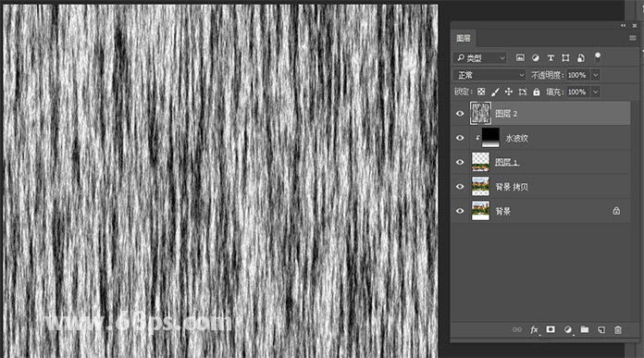Image resolution: width=644 pixels, height=358 pixels.
Task: Select the 背景 拷贝 layer
Action: 540,187
